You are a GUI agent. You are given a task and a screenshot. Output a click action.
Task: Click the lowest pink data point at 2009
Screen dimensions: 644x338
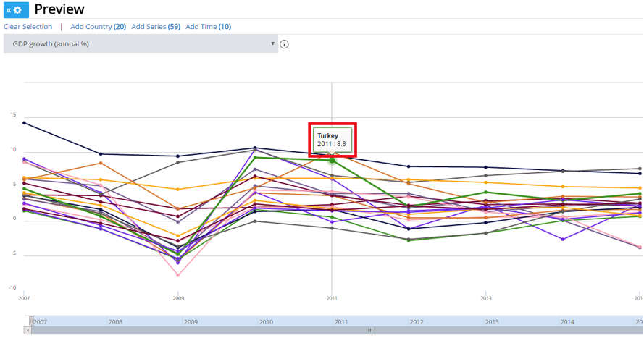pyautogui.click(x=177, y=275)
